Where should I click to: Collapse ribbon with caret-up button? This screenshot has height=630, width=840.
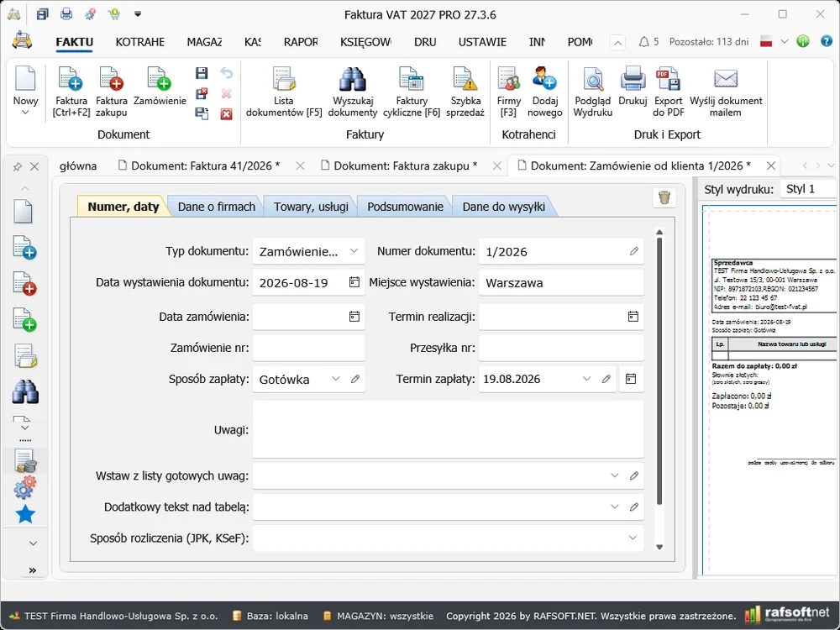tap(617, 42)
